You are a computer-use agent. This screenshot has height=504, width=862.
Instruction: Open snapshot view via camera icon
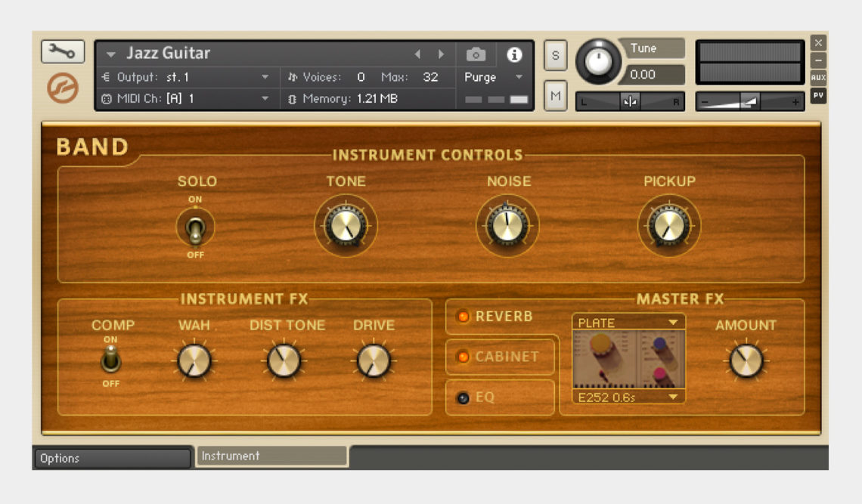(475, 54)
